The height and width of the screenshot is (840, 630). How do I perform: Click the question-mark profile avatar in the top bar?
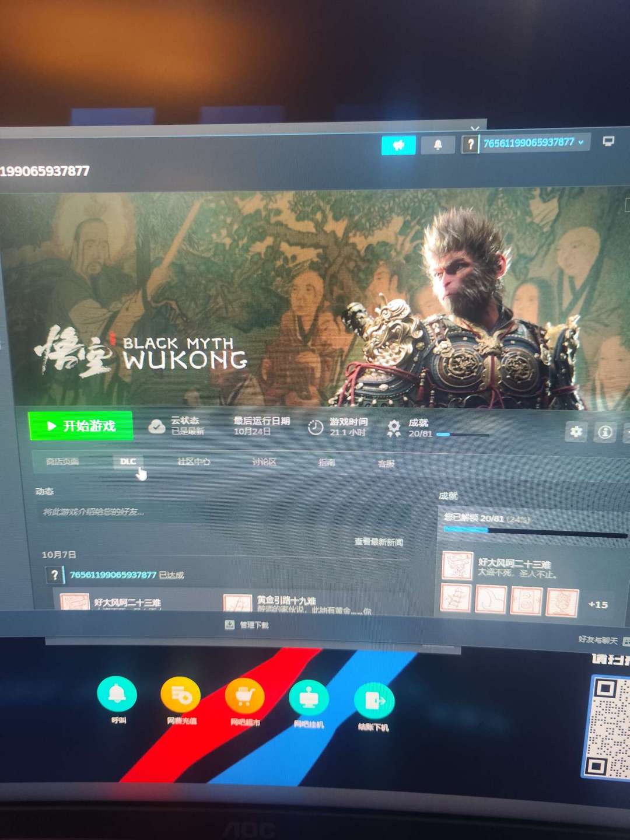tap(470, 143)
